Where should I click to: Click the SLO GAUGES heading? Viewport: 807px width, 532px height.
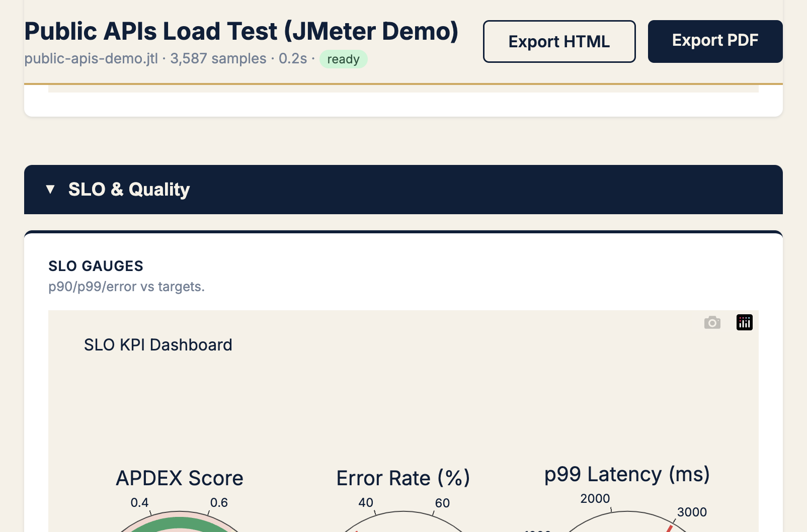pyautogui.click(x=96, y=266)
